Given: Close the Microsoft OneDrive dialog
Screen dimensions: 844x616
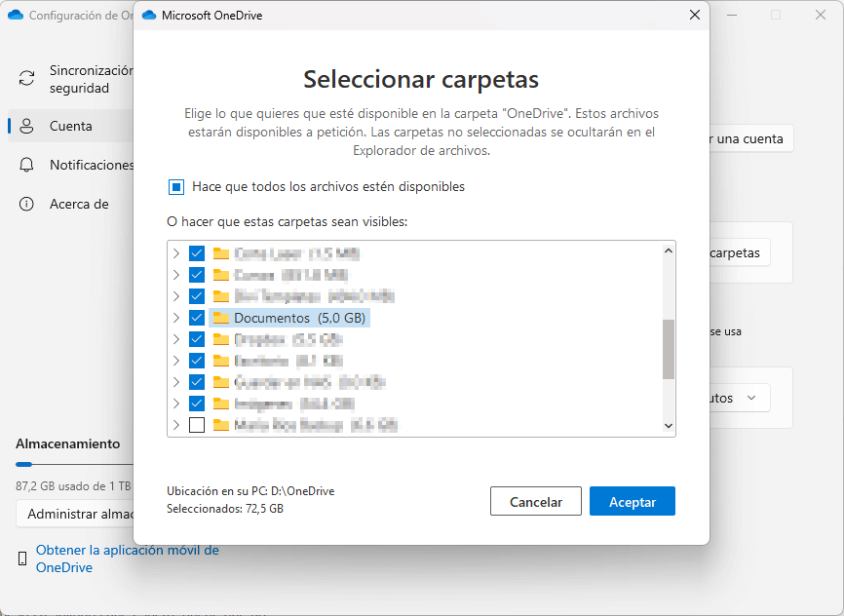Looking at the screenshot, I should [x=695, y=15].
